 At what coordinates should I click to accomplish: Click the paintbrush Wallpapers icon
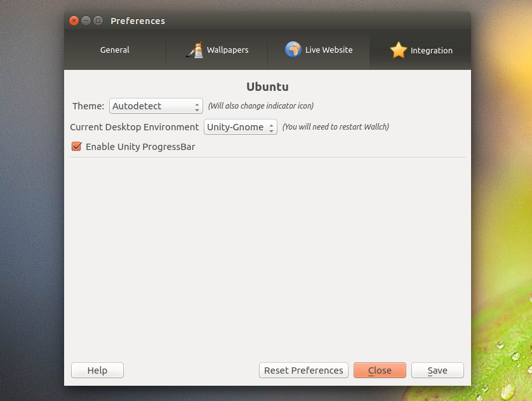195,50
